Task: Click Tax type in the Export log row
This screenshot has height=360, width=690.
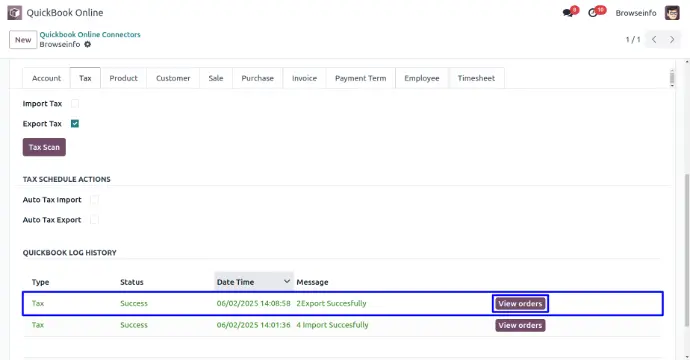Action: pyautogui.click(x=38, y=303)
